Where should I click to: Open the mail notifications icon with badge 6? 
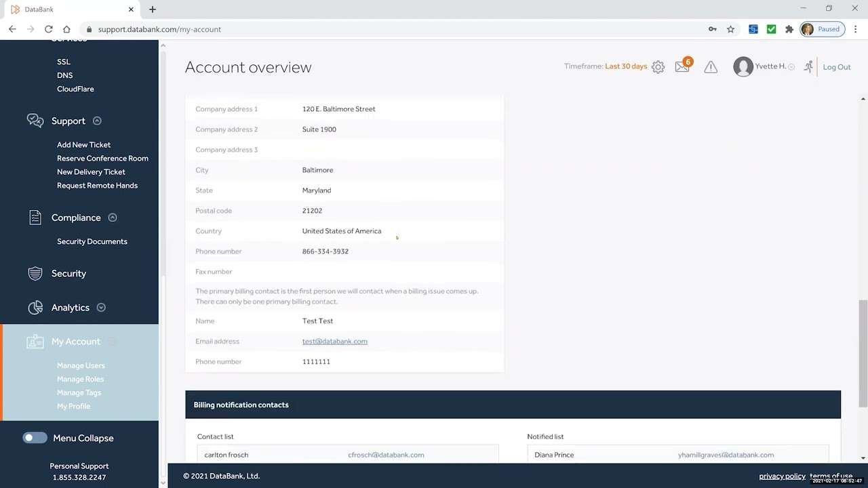click(683, 66)
